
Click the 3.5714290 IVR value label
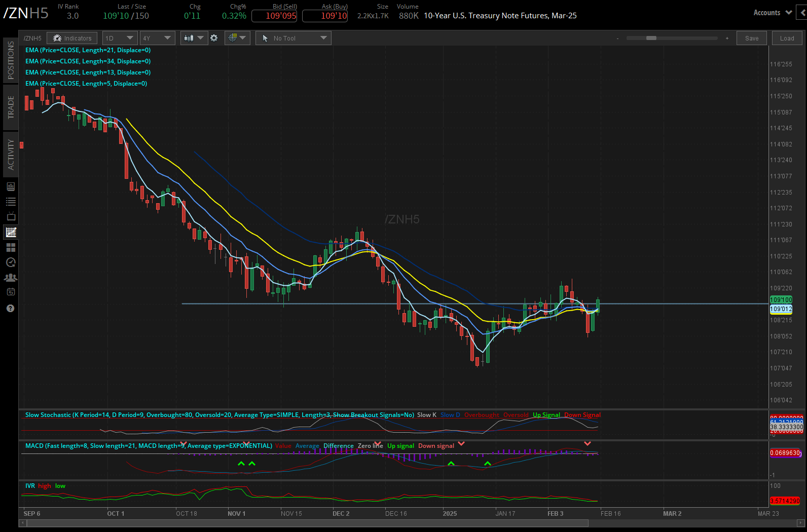tap(785, 501)
